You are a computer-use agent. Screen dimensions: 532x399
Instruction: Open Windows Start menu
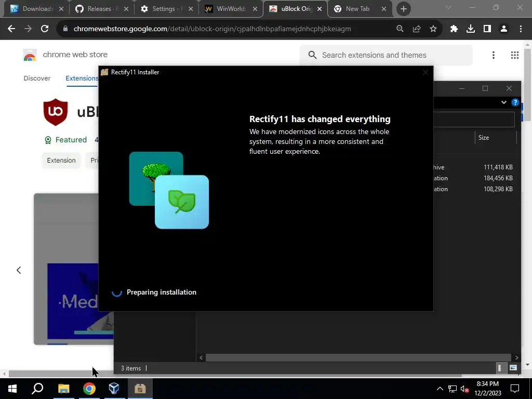(12, 389)
